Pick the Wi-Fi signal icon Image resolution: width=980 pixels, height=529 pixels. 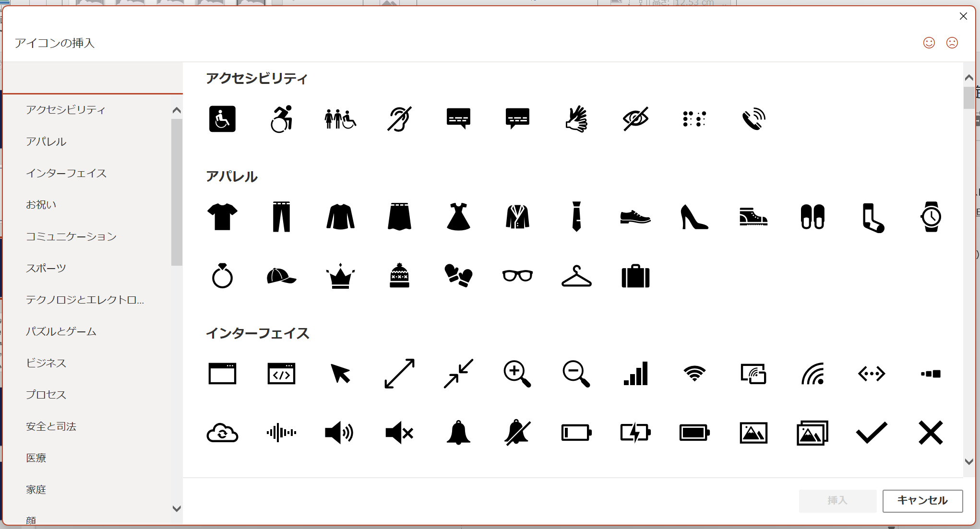coord(694,374)
